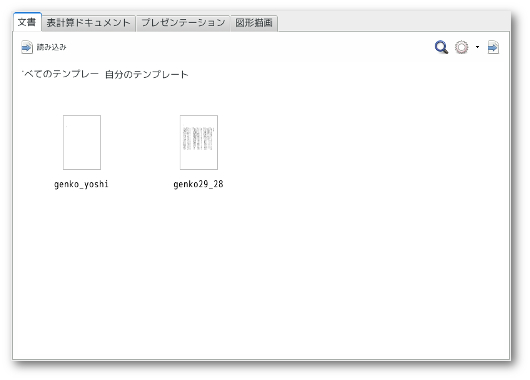The image size is (530, 380).
Task: Click the 読み込み text label
Action: (51, 47)
